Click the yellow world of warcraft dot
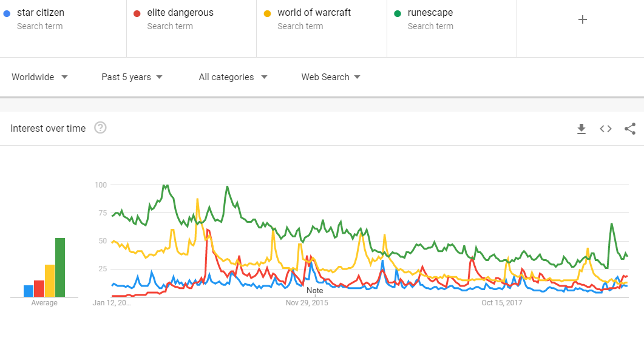Image resolution: width=644 pixels, height=346 pixels. (x=268, y=13)
